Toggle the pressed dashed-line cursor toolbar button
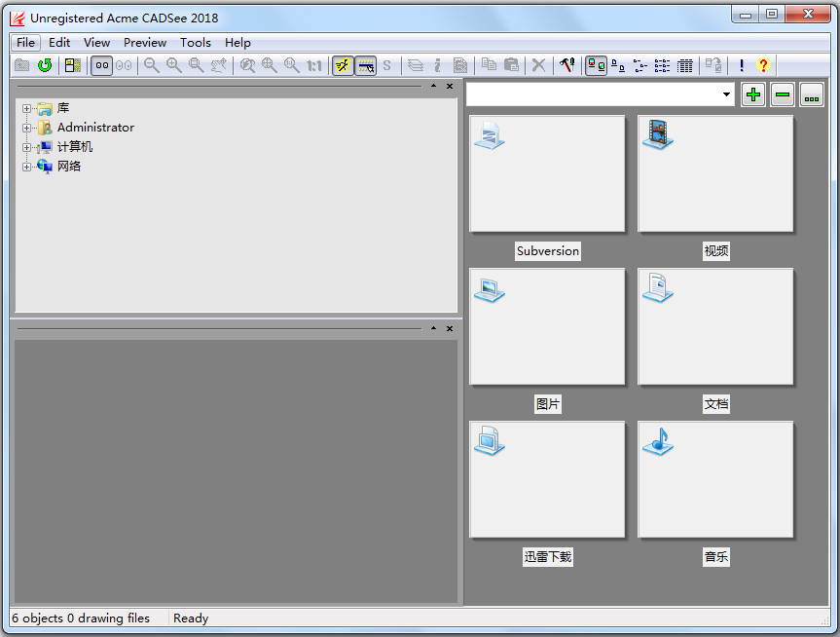This screenshot has height=637, width=840. 365,65
